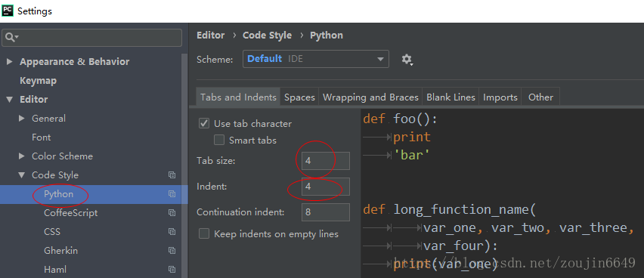Expand the General subsection arrow
The width and height of the screenshot is (644, 278).
(x=22, y=119)
